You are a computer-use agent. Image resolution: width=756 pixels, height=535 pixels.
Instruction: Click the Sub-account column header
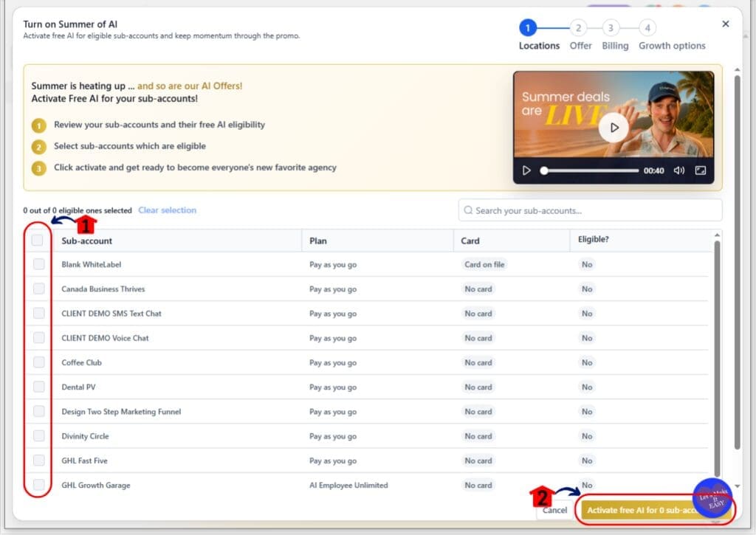[x=87, y=241]
